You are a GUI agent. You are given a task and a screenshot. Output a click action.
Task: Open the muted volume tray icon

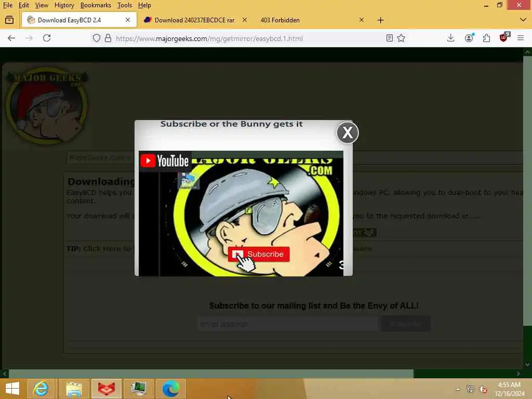[x=483, y=389]
